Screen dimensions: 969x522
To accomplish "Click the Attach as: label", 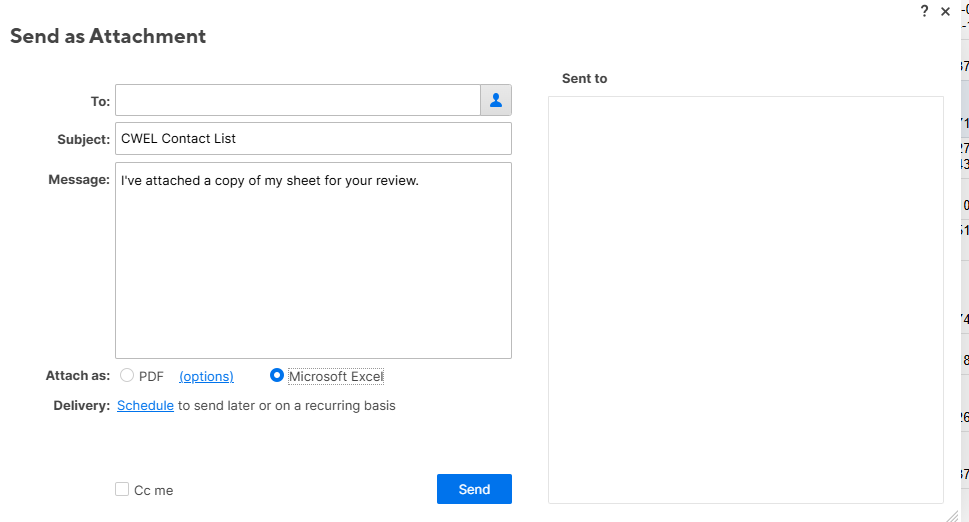I will coord(77,377).
